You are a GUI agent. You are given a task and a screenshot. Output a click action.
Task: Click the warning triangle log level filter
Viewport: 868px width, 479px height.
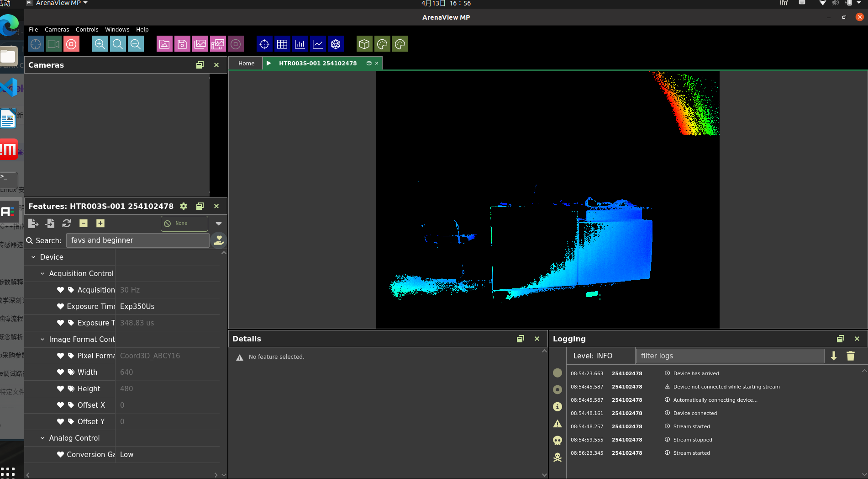(558, 424)
